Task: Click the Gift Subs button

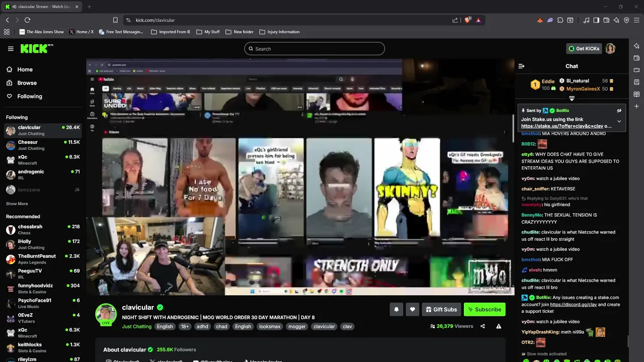Action: (441, 309)
